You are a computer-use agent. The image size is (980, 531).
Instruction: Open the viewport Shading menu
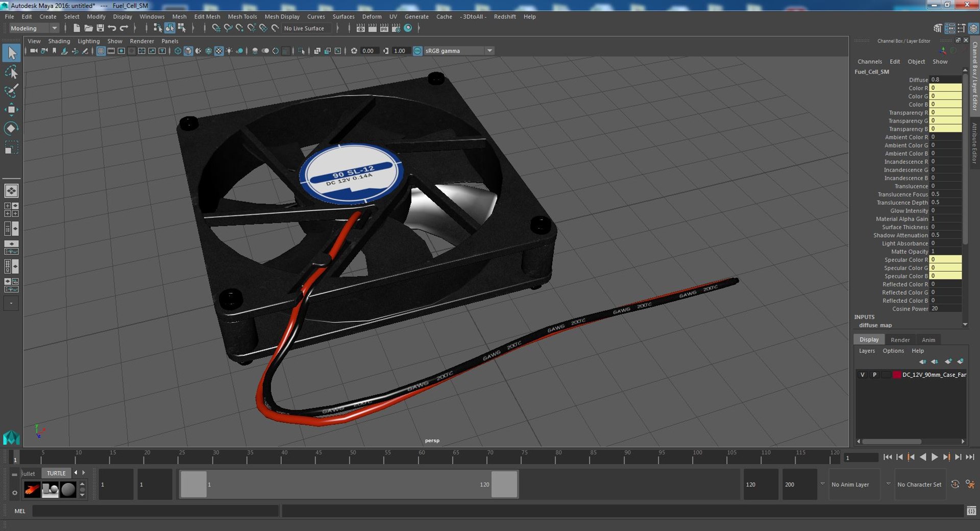coord(59,41)
